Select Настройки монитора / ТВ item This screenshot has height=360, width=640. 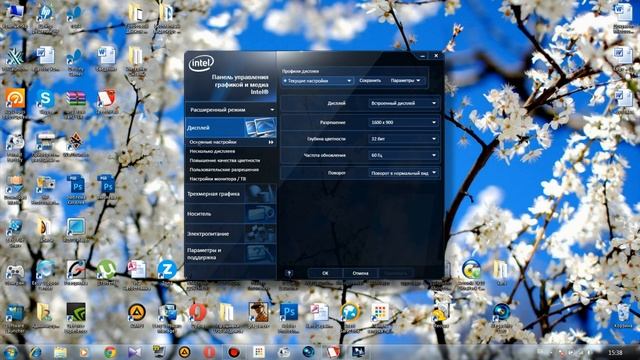218,179
